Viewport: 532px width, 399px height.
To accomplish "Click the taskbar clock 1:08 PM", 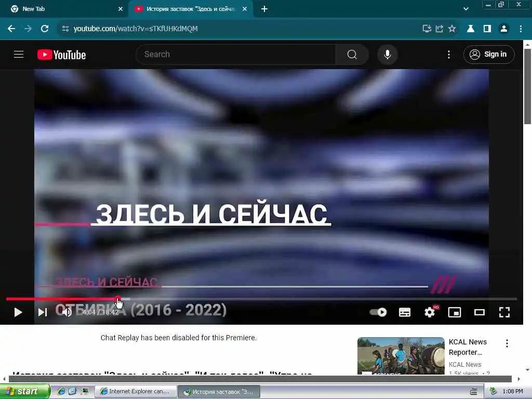I will pos(513,392).
